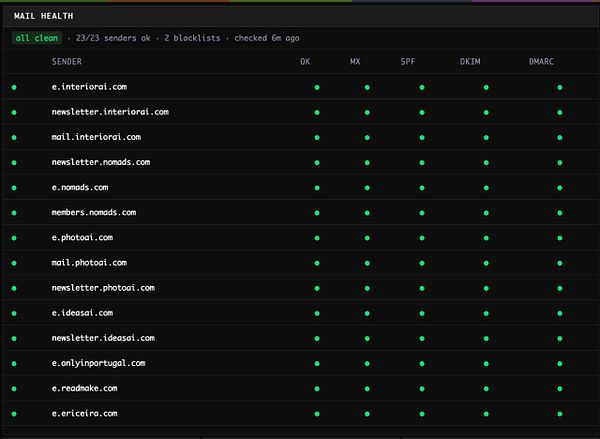Select the e.nomads.com sender name
This screenshot has height=439, width=600.
[x=80, y=188]
